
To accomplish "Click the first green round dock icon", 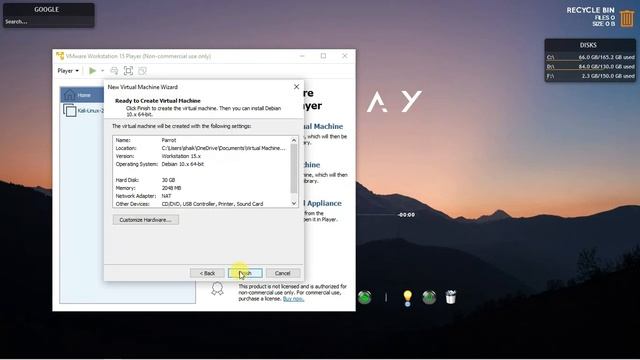I will (x=364, y=297).
